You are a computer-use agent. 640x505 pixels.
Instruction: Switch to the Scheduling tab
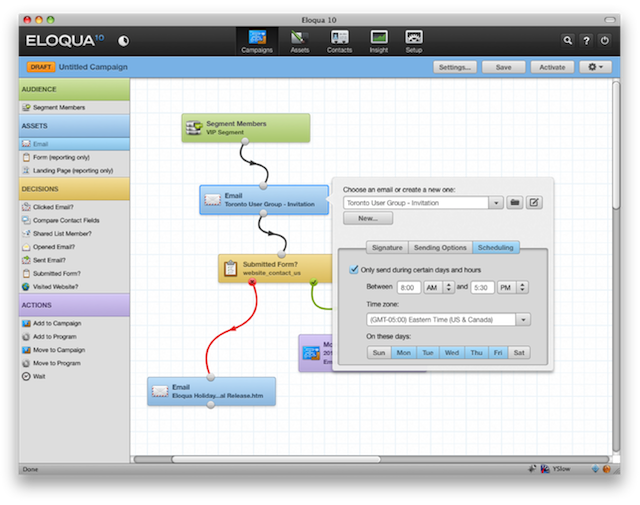tap(496, 247)
